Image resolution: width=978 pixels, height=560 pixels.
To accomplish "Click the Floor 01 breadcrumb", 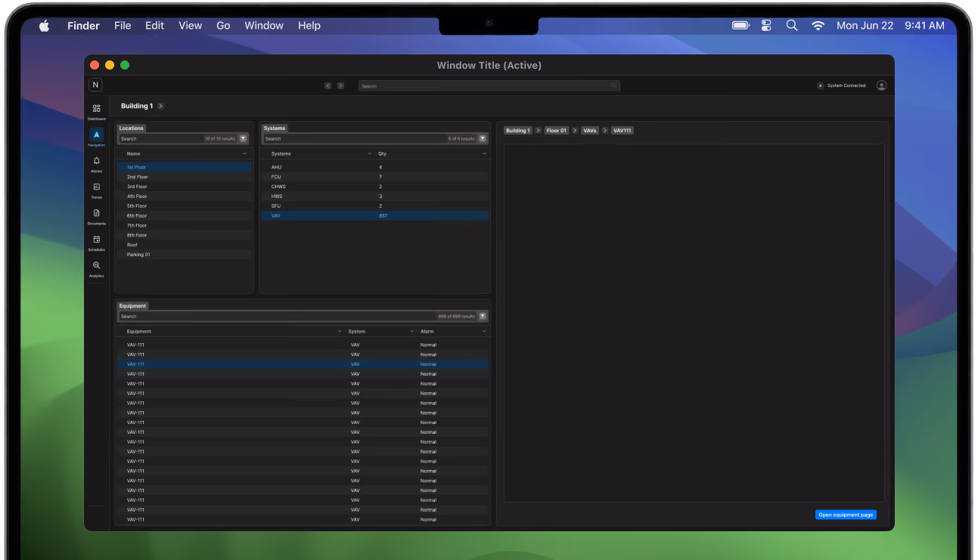I will click(x=557, y=131).
